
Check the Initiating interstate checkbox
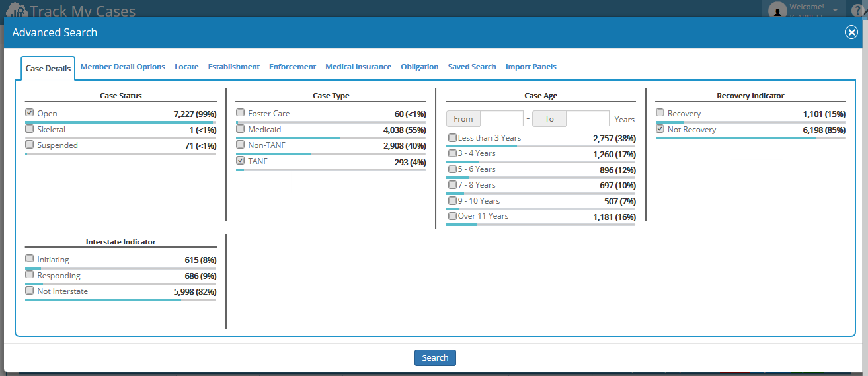[29, 259]
